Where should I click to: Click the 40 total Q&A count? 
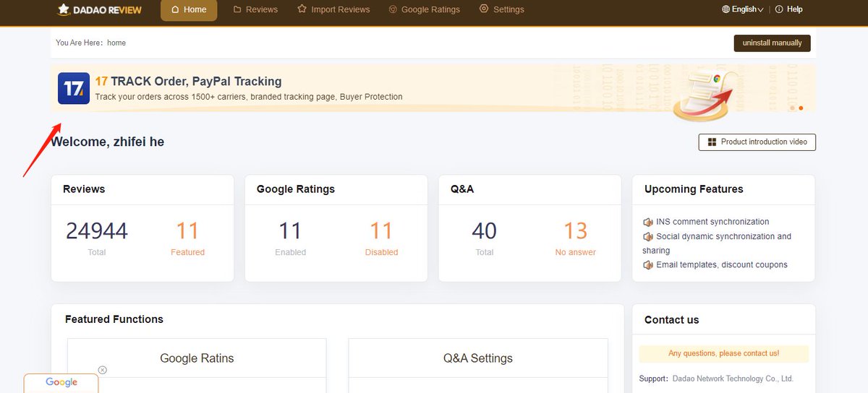[x=484, y=231]
